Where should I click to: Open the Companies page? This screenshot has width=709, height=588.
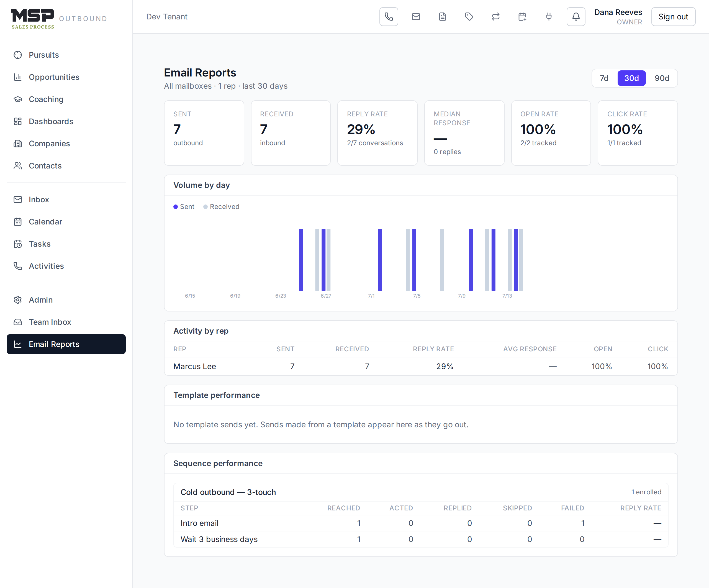[66, 144]
